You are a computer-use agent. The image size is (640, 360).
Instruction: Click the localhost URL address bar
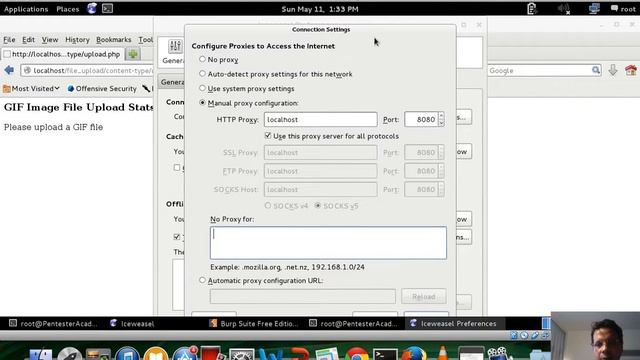[87, 71]
